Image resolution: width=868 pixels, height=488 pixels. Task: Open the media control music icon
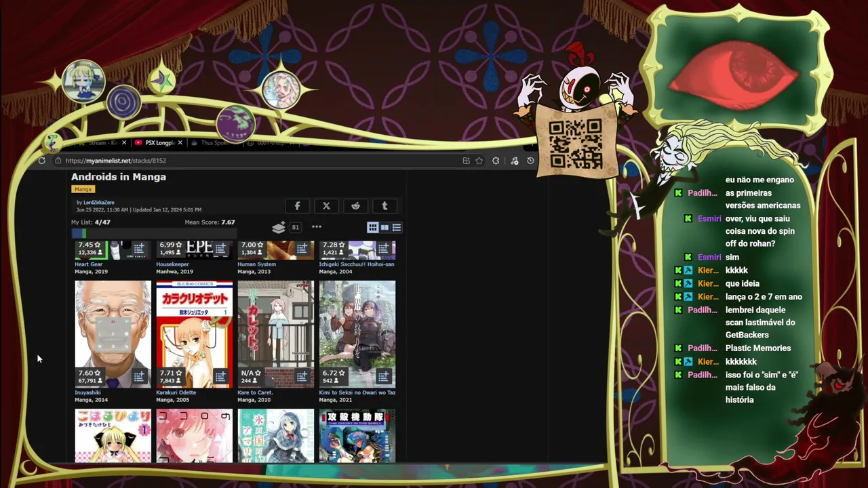tap(515, 161)
